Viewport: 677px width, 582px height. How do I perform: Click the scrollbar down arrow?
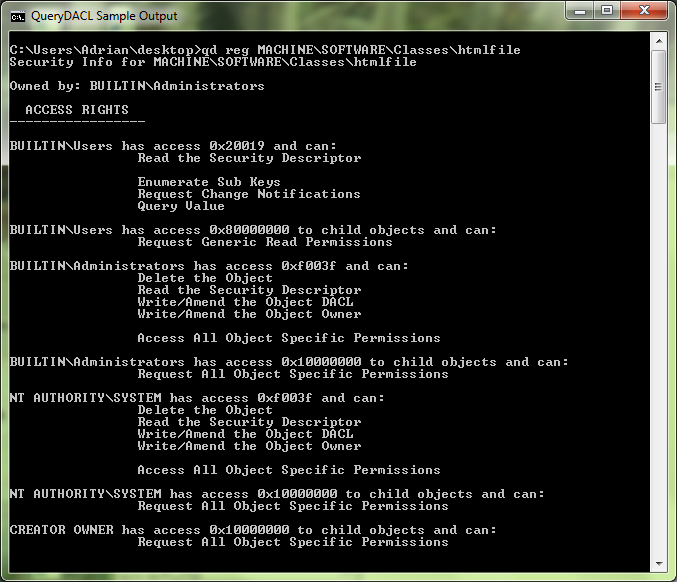coord(659,563)
